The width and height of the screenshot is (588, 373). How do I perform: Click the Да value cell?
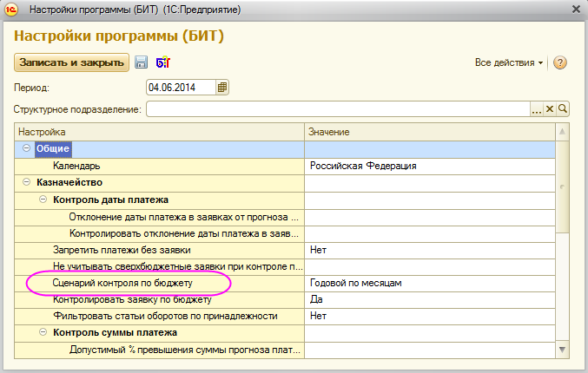click(430, 299)
